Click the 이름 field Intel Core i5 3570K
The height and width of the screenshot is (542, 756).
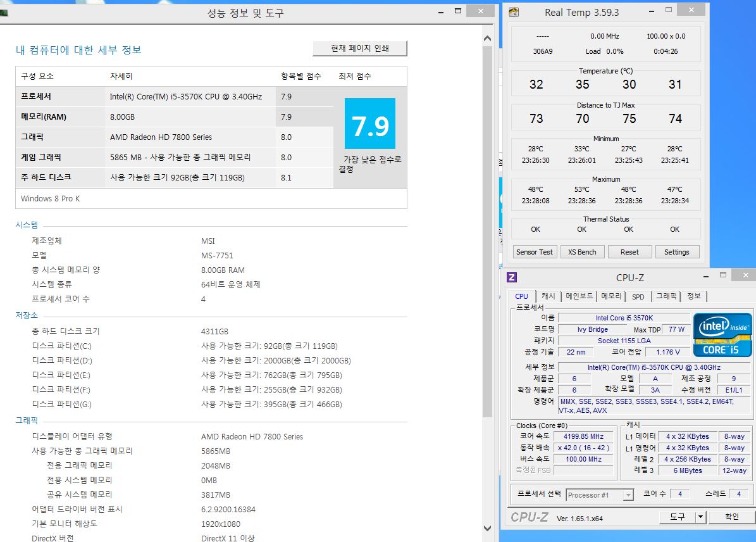coord(624,318)
